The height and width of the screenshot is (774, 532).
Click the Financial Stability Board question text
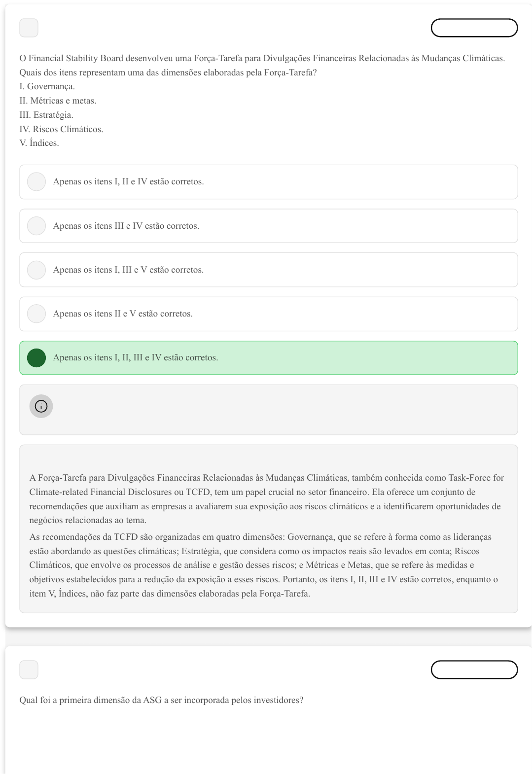(x=262, y=65)
